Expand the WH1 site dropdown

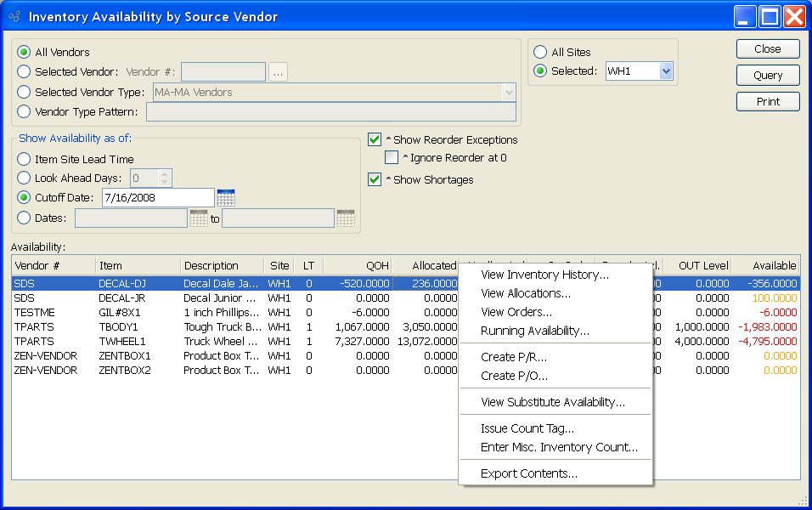click(x=666, y=71)
